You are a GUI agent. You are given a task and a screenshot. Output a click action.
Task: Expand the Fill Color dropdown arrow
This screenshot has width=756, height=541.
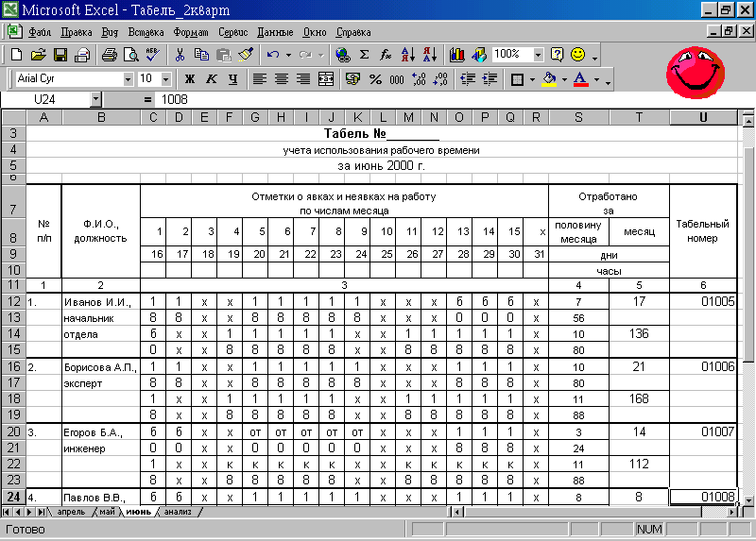(x=564, y=79)
